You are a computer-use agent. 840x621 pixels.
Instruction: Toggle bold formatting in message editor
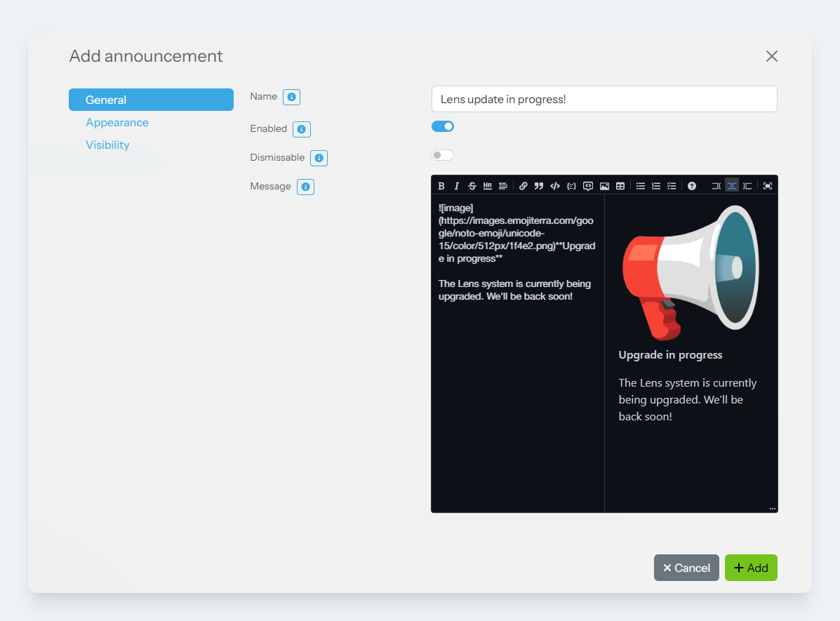[441, 186]
